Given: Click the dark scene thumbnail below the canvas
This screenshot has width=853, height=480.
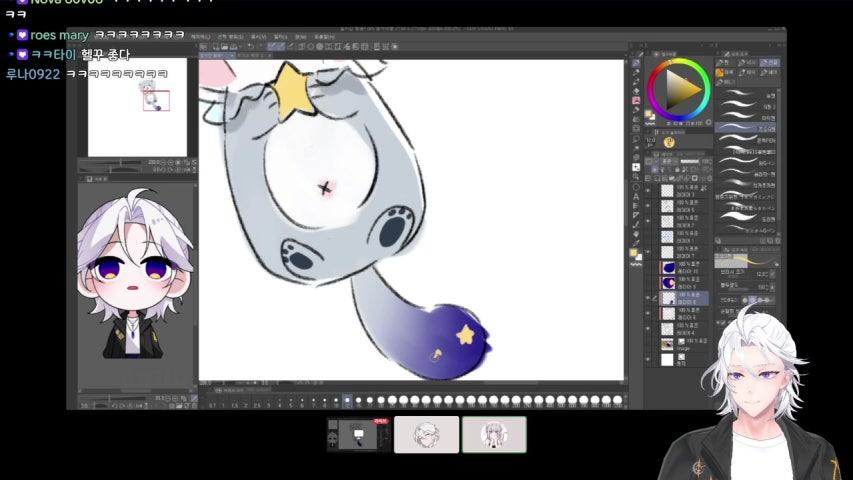Looking at the screenshot, I should [x=359, y=434].
